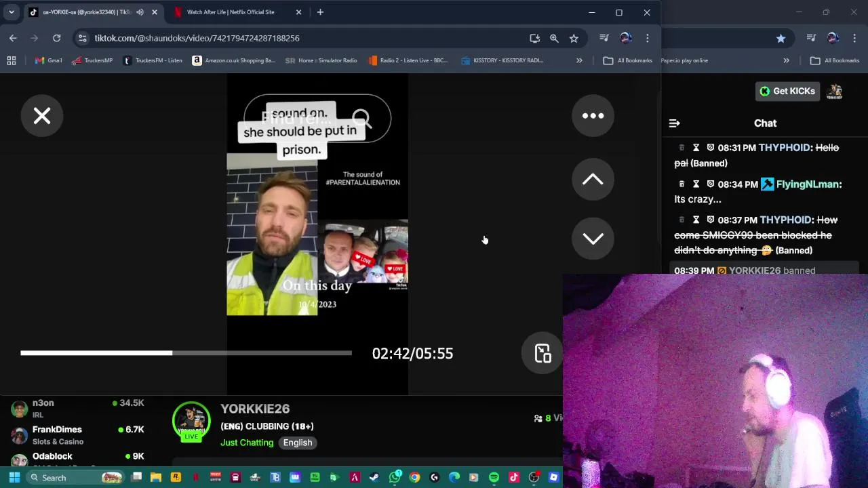This screenshot has height=488, width=868.
Task: Open the Windows Start menu
Action: pos(14,478)
